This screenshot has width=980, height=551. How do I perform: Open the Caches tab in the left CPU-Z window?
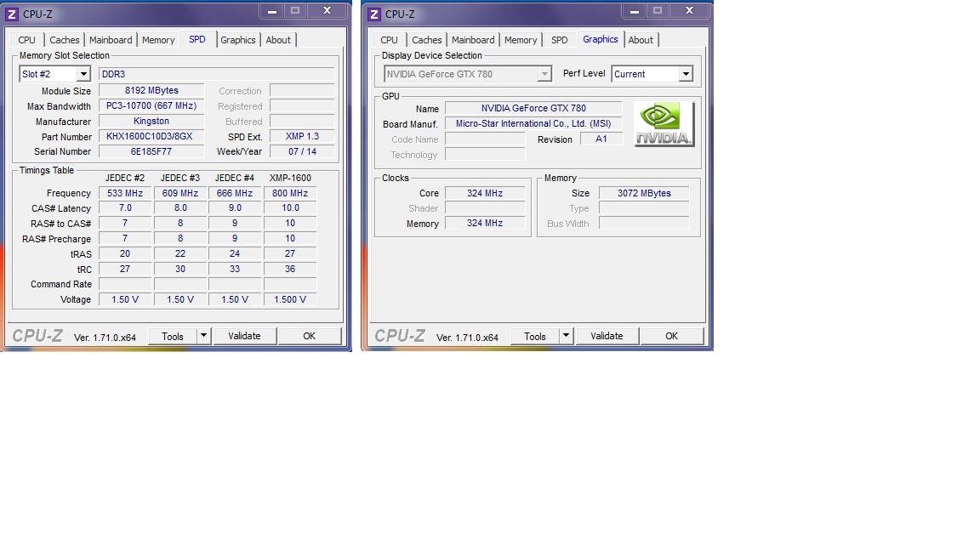[x=65, y=39]
